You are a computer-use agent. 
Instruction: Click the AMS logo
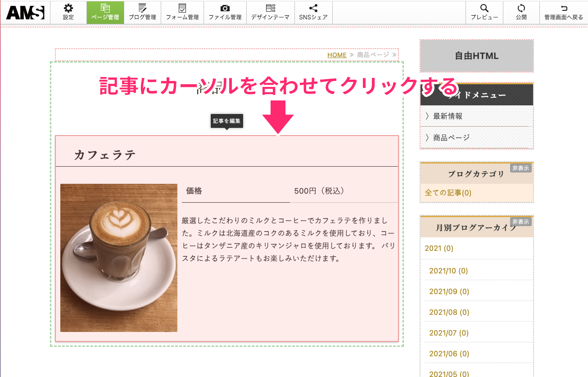pyautogui.click(x=25, y=13)
